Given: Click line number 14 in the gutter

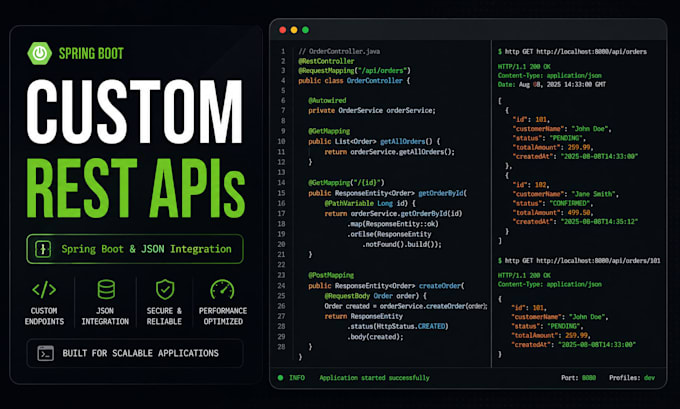Looking at the screenshot, I should (x=281, y=183).
